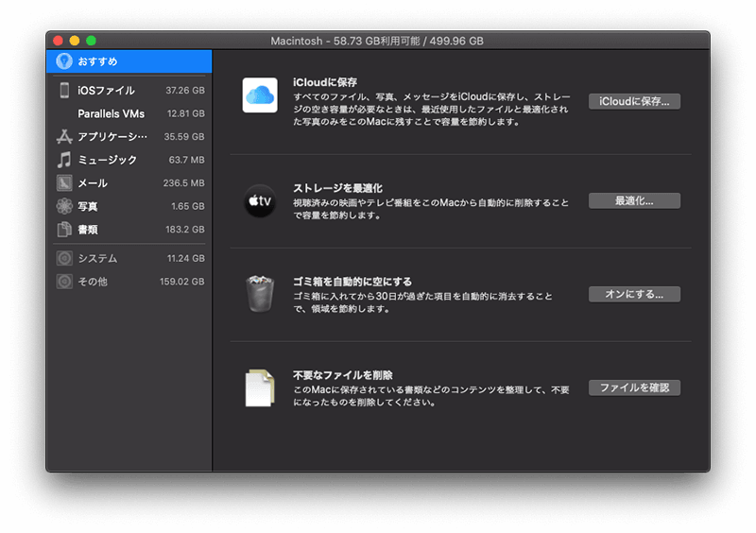Click the ゴミ箱を自動的に空にする heading

coord(352,282)
